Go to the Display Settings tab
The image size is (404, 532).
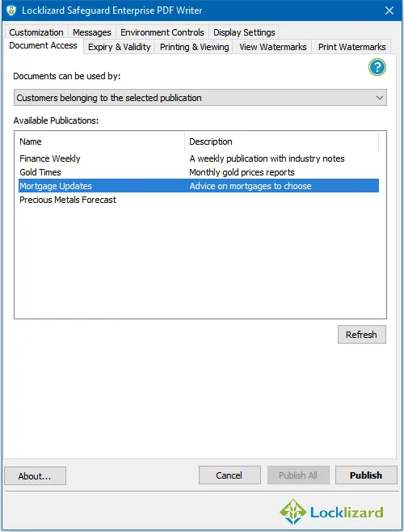coord(244,32)
